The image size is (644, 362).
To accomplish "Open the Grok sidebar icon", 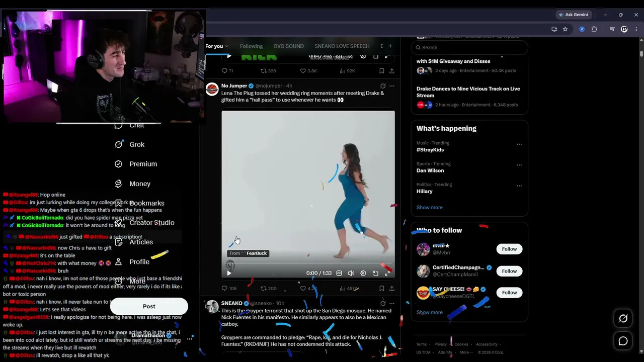I will coord(119,144).
